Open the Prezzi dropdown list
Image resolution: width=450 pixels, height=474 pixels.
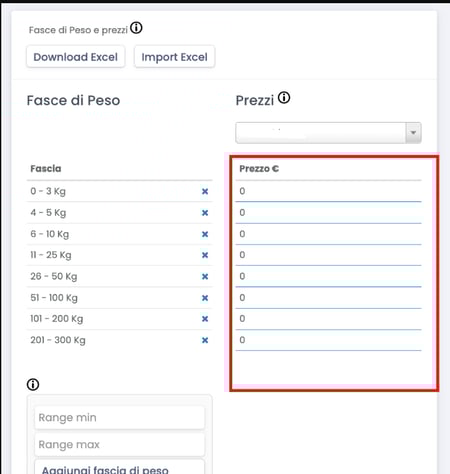328,133
